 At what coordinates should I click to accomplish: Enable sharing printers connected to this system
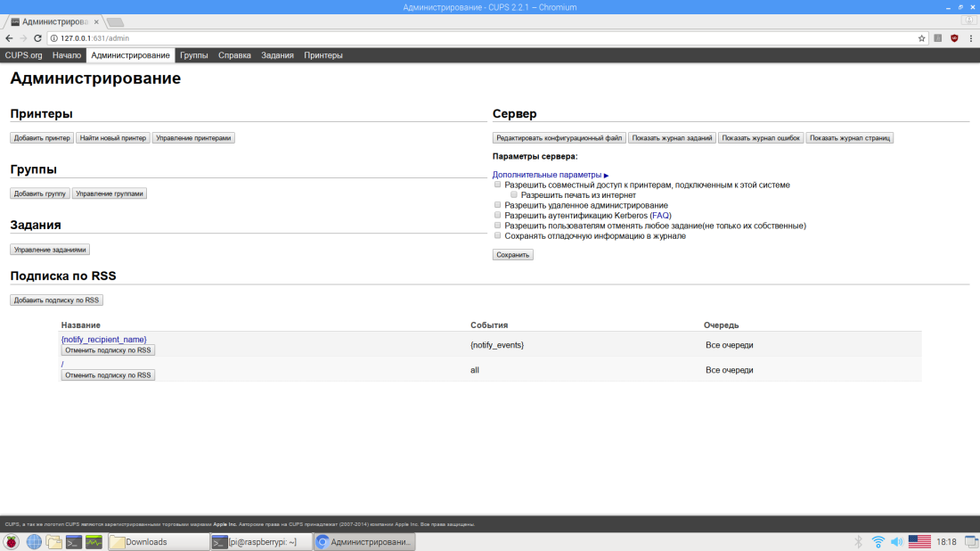pyautogui.click(x=498, y=185)
